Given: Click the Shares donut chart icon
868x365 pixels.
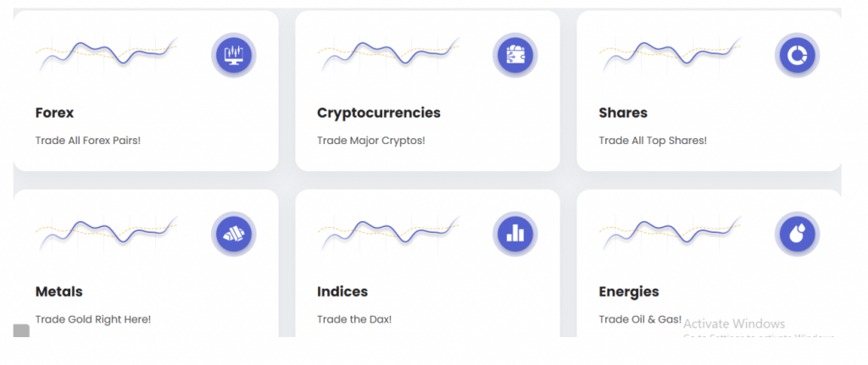Looking at the screenshot, I should point(796,56).
